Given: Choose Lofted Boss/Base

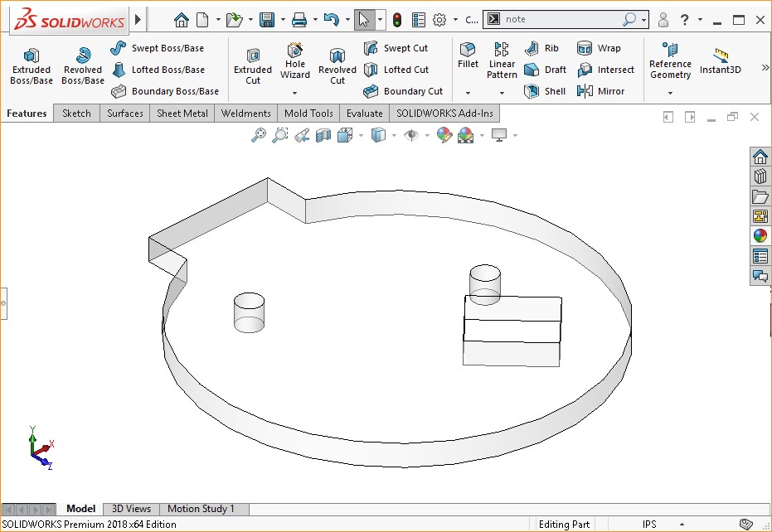Looking at the screenshot, I should tap(158, 70).
